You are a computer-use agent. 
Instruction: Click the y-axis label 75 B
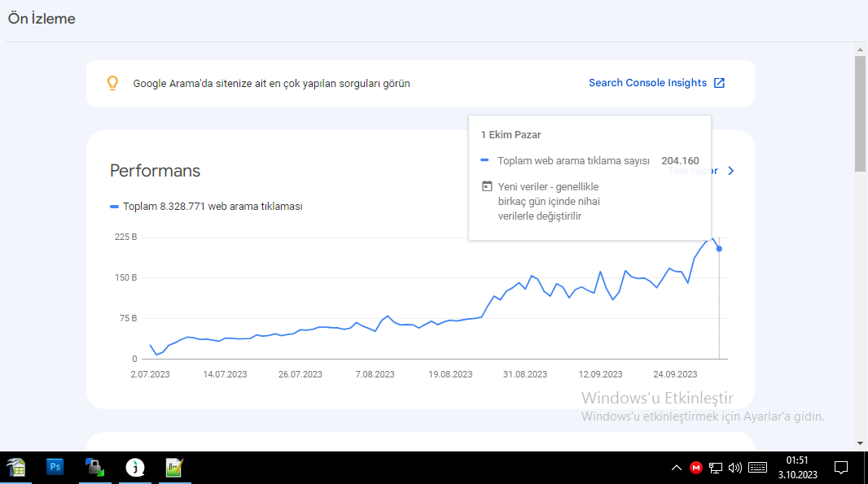tap(128, 318)
